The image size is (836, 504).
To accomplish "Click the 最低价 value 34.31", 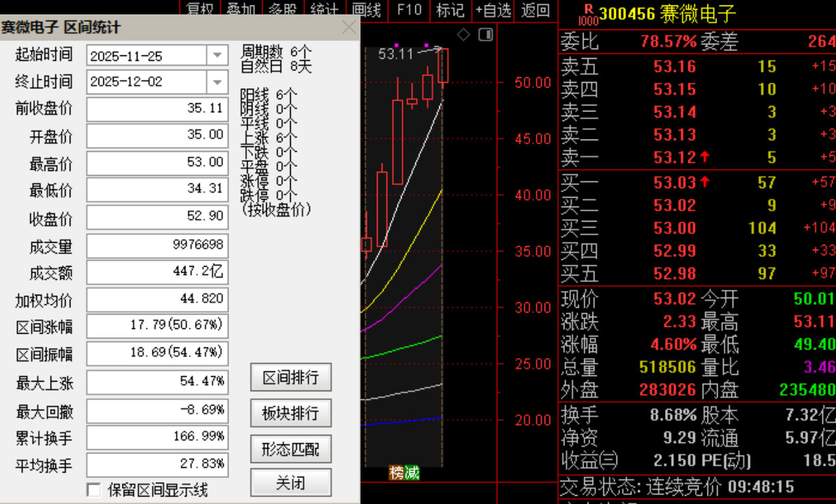I will (x=157, y=189).
